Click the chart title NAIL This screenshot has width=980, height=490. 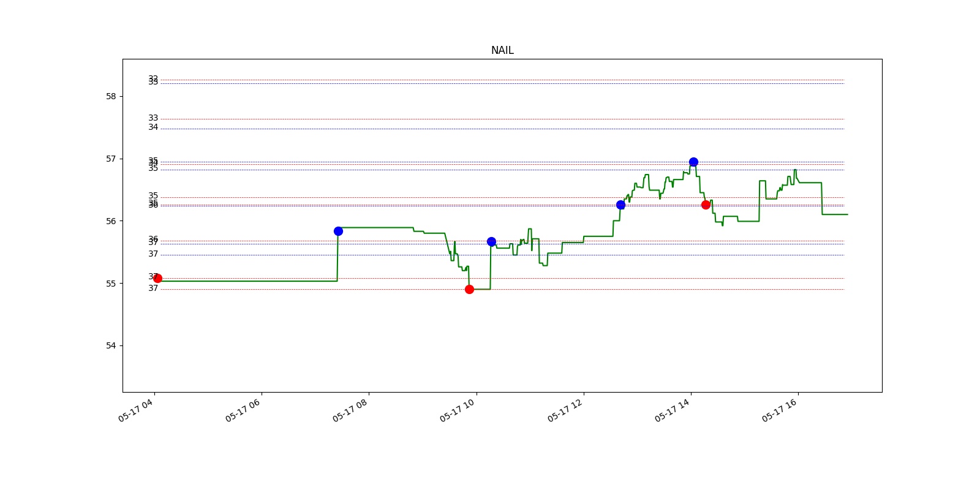(502, 50)
